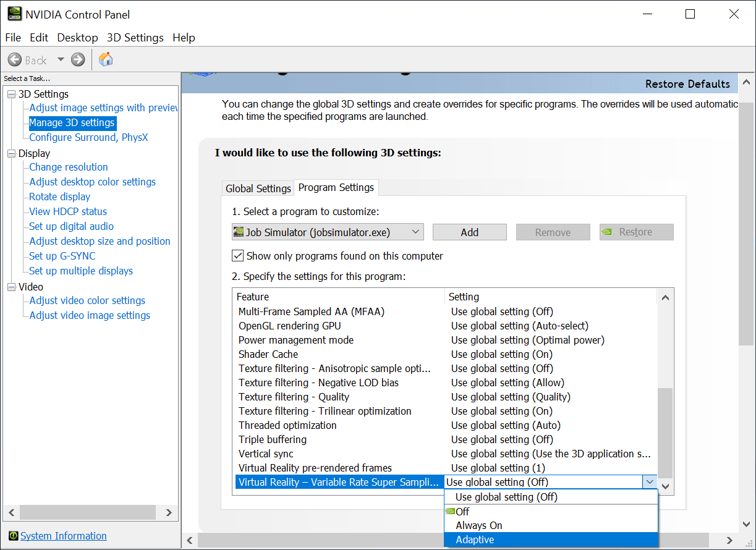Viewport: 756px width, 550px height.
Task: Select the Program Settings tab
Action: [336, 187]
